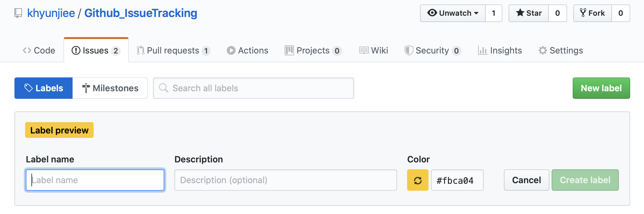Click the Settings gear icon
This screenshot has height=214, width=644.
543,50
